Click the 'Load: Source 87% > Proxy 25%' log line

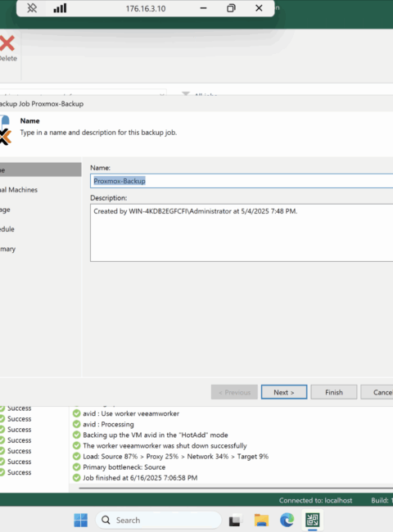(x=176, y=457)
